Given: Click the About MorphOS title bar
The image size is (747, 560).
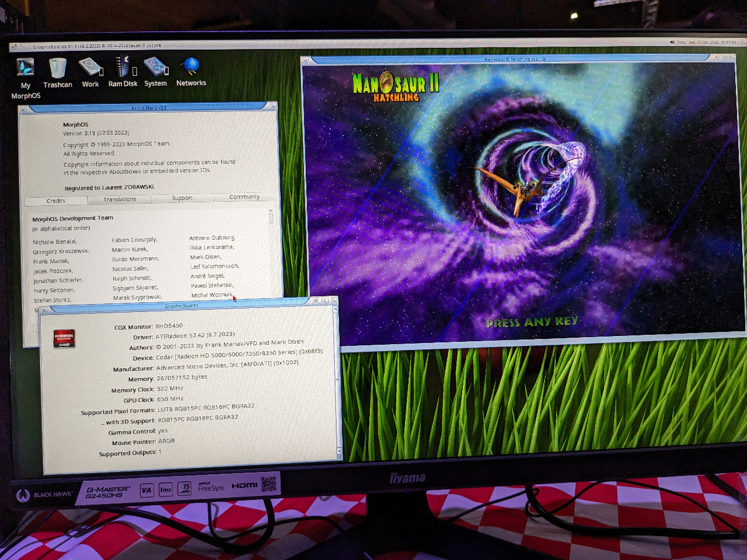Looking at the screenshot, I should (148, 108).
